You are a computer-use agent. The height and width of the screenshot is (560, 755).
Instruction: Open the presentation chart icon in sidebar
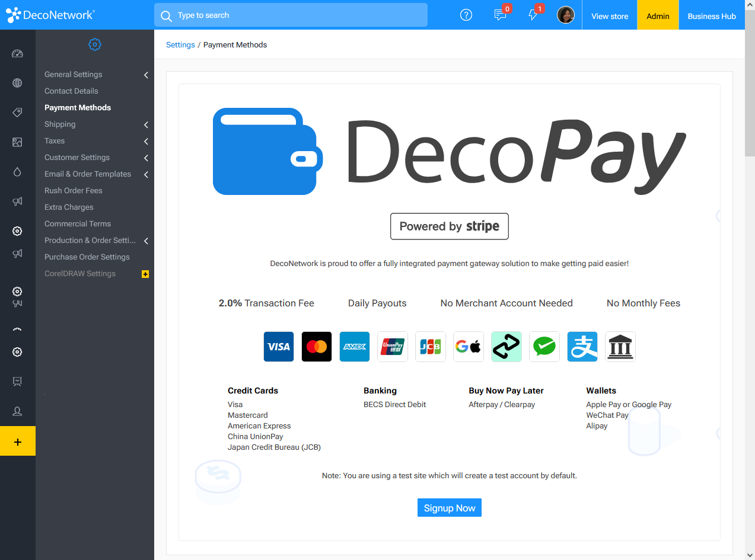tap(17, 382)
